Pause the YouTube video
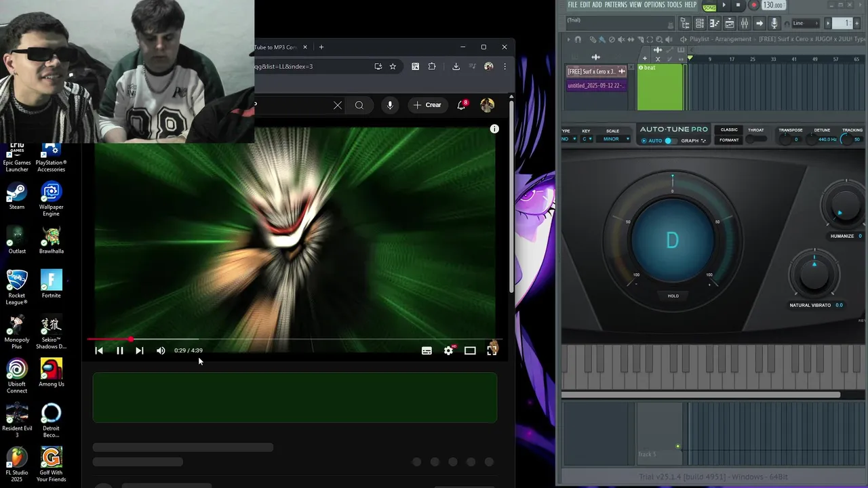Image resolution: width=868 pixels, height=488 pixels. 119,350
